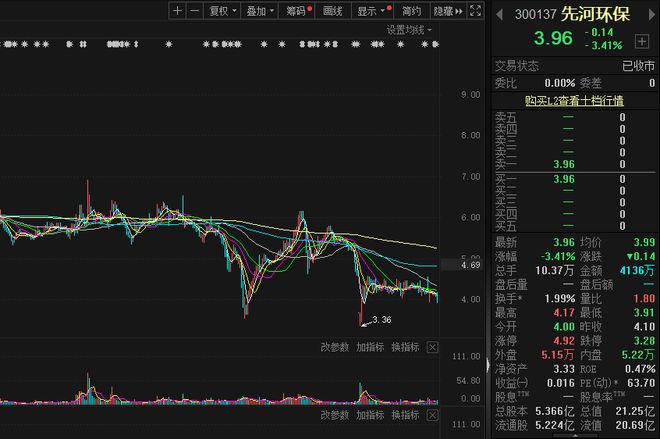The width and height of the screenshot is (660, 439).
Task: Click the 4.69 price axis label
Action: (x=470, y=265)
